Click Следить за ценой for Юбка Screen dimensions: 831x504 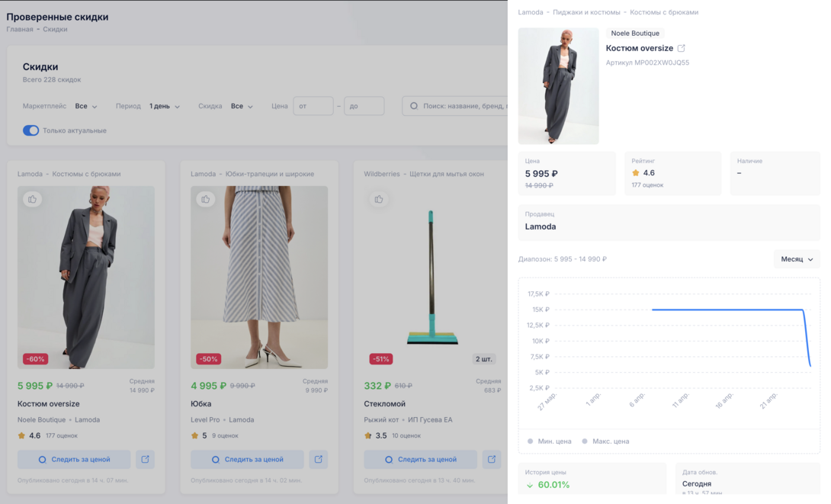coord(248,460)
